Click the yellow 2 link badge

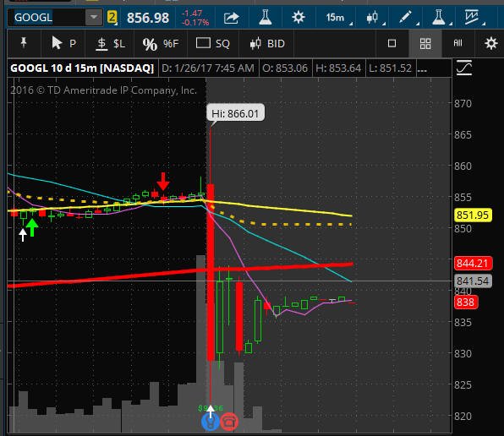[x=112, y=18]
